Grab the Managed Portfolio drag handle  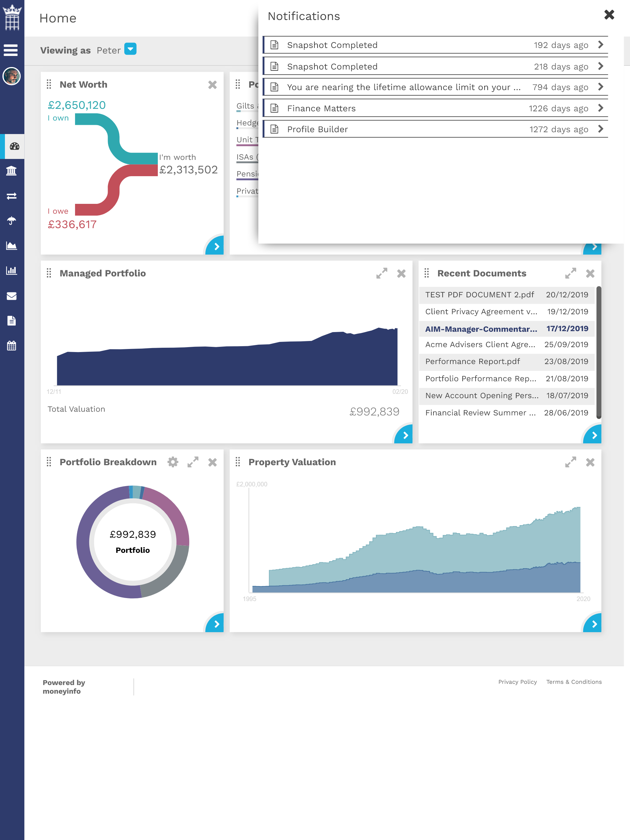(49, 273)
